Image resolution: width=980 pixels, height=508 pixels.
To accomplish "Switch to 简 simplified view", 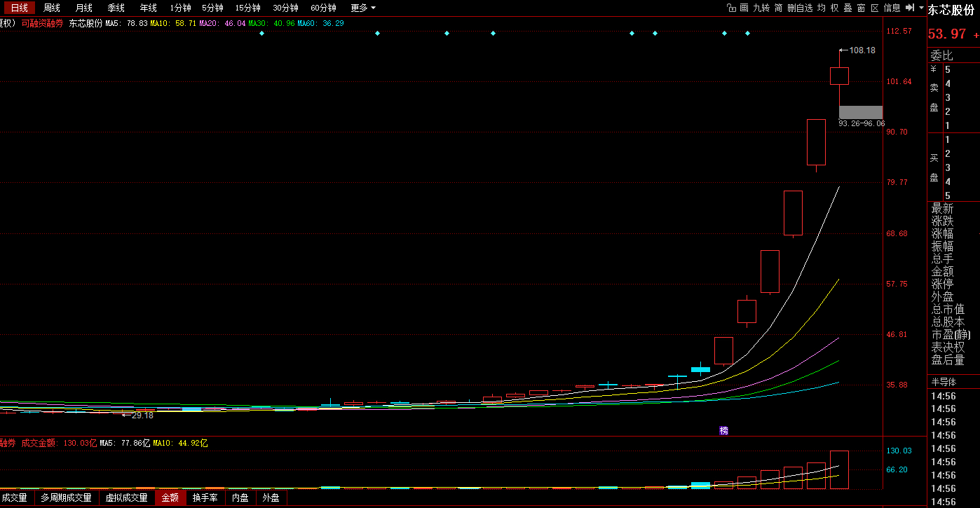I will tap(778, 8).
